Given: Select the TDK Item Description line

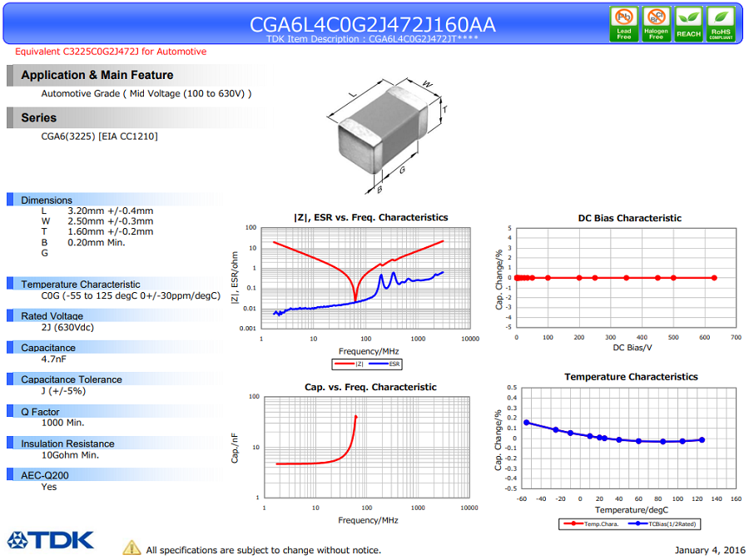Looking at the screenshot, I should [372, 38].
